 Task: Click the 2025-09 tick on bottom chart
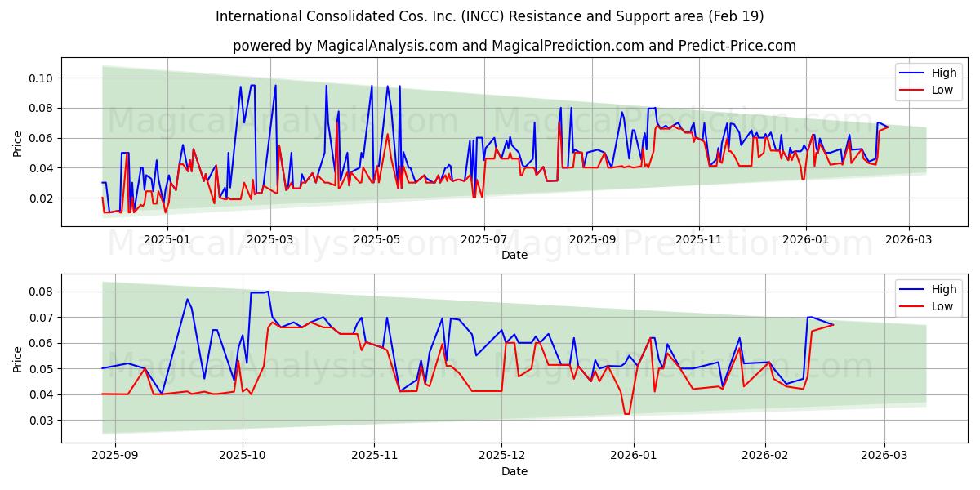point(114,456)
